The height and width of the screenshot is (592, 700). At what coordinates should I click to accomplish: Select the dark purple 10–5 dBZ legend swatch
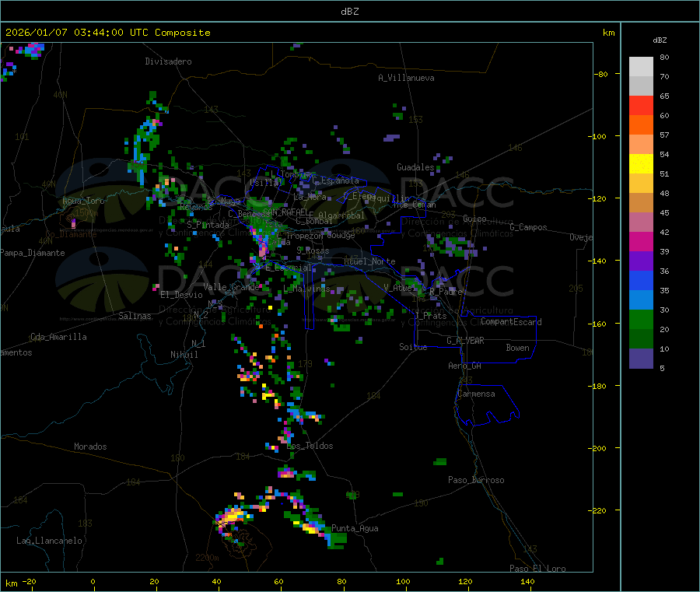[x=641, y=358]
